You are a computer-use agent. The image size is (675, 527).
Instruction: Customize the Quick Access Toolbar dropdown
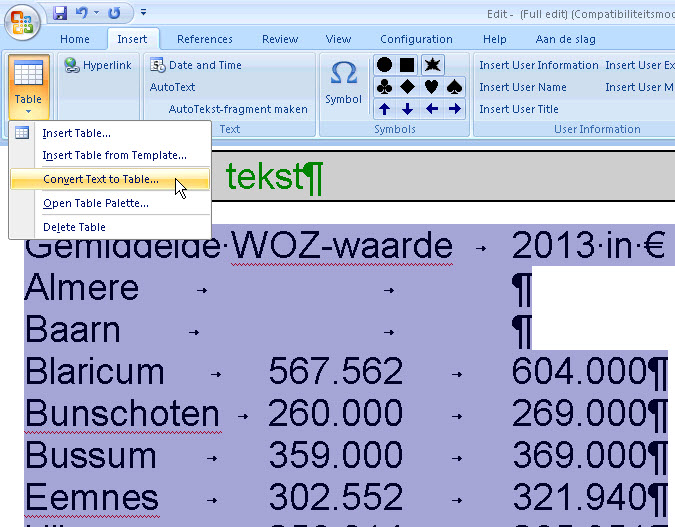pyautogui.click(x=143, y=12)
